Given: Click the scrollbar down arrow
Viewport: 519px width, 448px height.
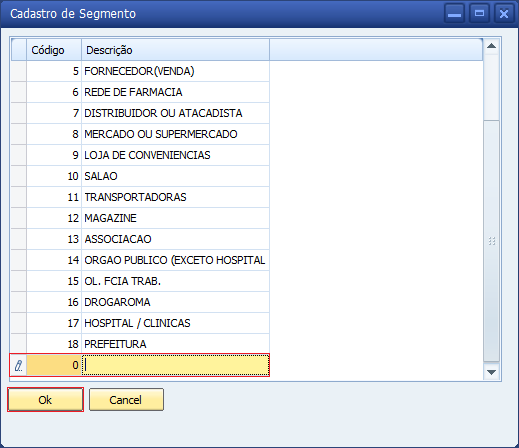Looking at the screenshot, I should coord(491,372).
